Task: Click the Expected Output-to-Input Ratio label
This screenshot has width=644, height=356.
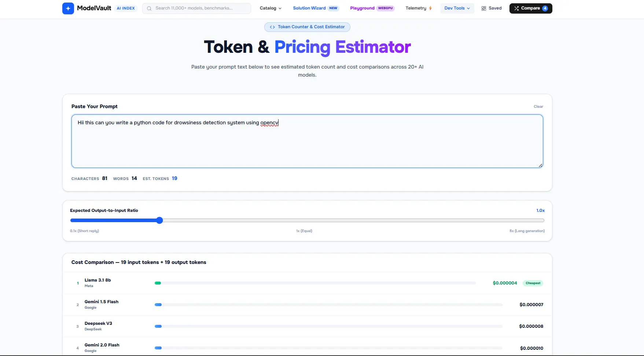Action: 104,210
